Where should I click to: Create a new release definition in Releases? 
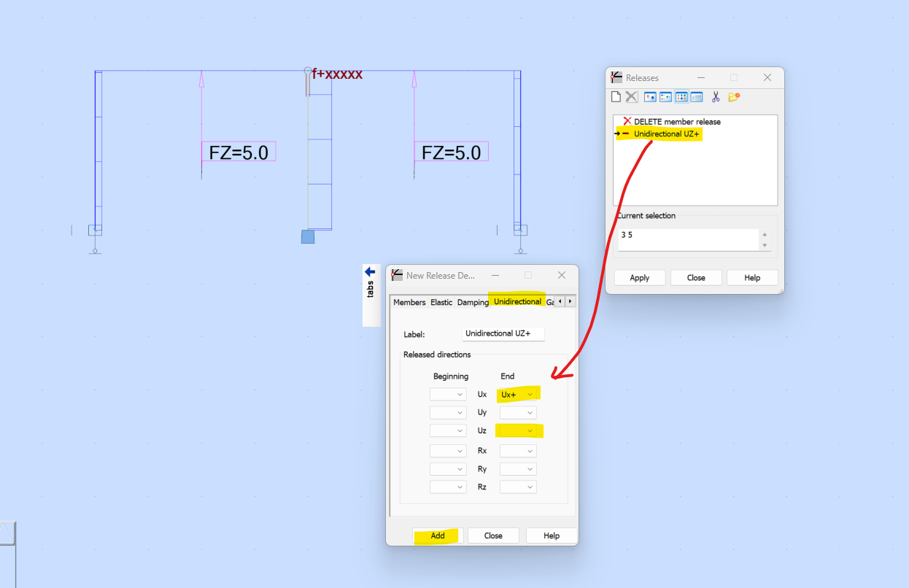pos(616,97)
